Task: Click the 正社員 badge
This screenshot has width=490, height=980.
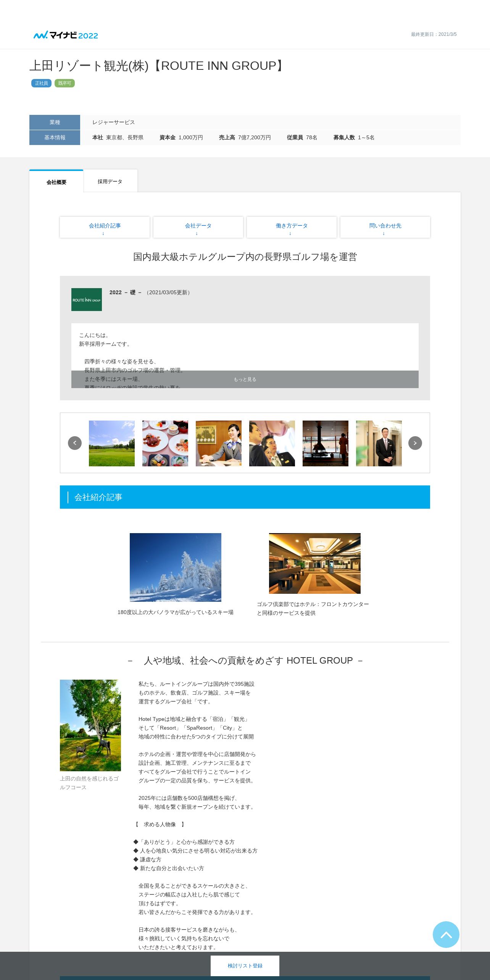Action: (x=41, y=83)
